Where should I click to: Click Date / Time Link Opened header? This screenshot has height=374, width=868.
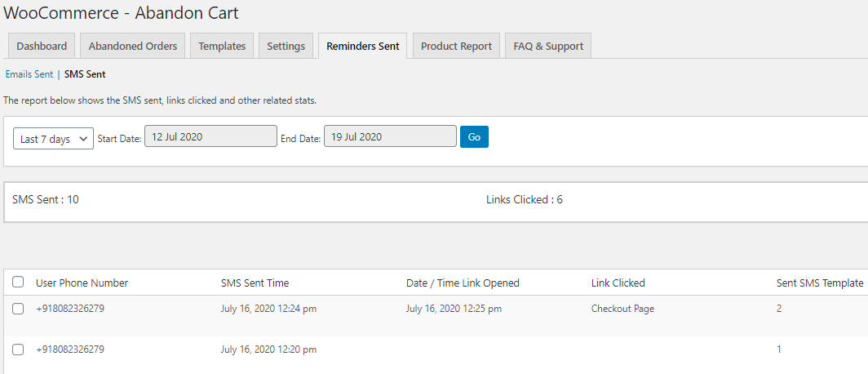click(463, 283)
